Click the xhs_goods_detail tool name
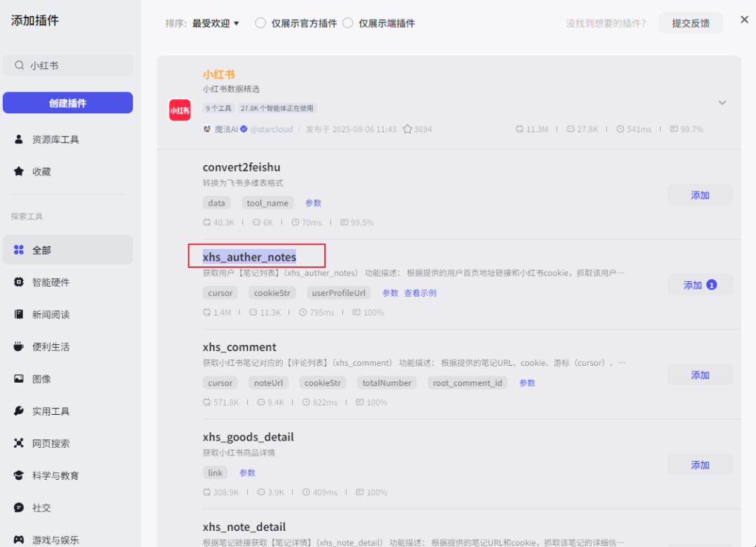 pos(248,437)
